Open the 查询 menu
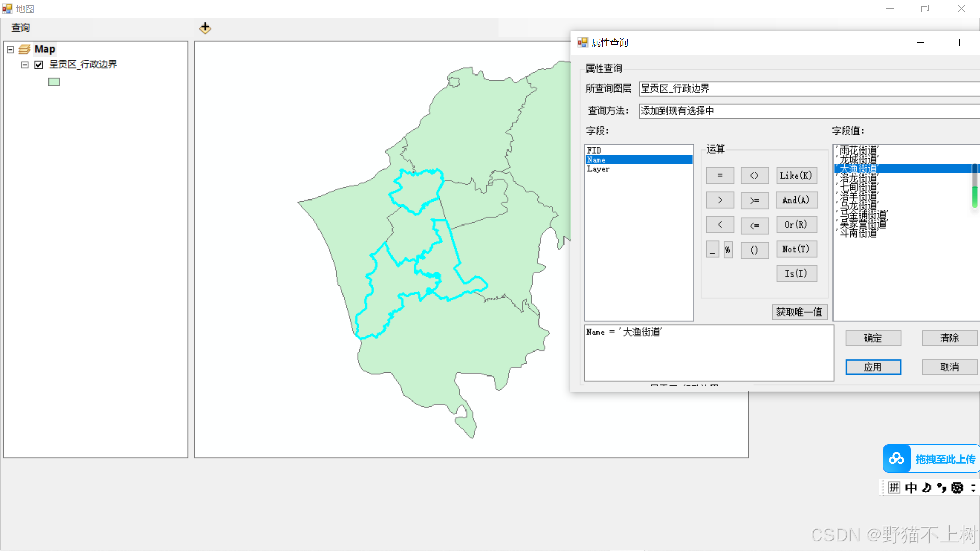This screenshot has width=980, height=551. point(20,28)
